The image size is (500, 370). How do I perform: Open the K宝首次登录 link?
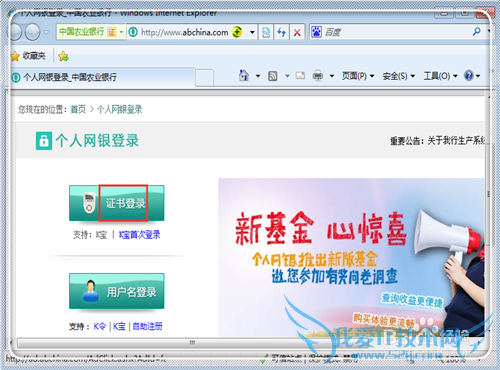[139, 235]
